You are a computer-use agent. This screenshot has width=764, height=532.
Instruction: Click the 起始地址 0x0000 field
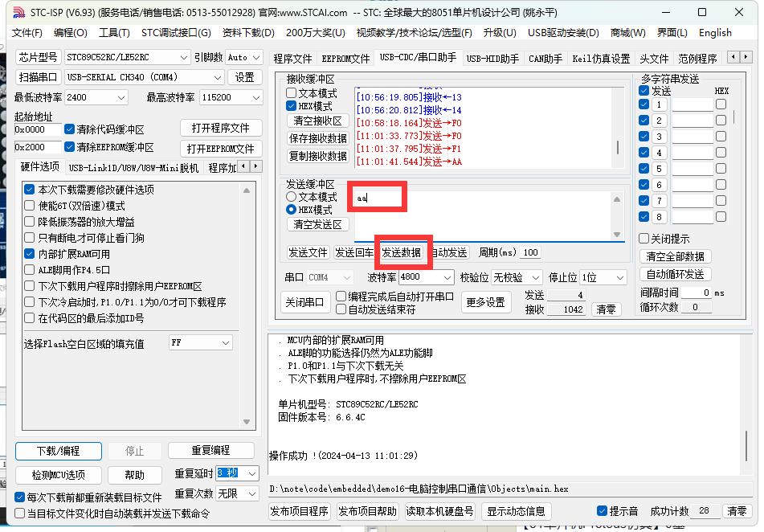click(x=38, y=129)
